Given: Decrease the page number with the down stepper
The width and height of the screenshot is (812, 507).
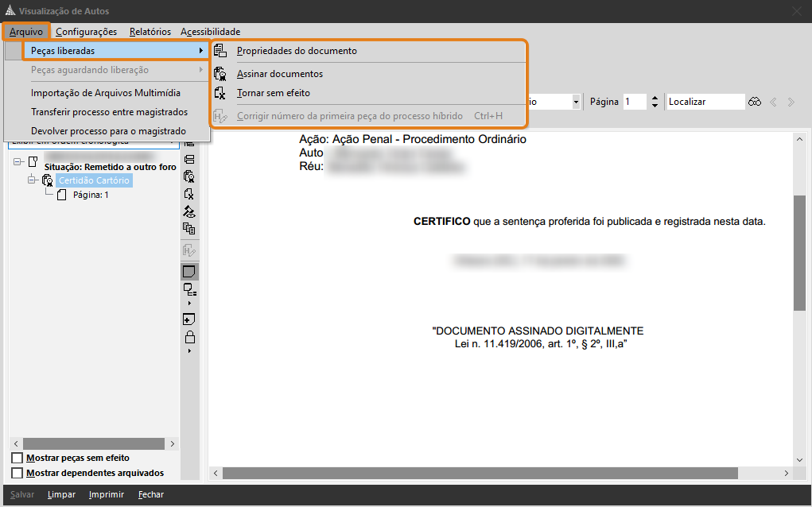Looking at the screenshot, I should click(655, 106).
